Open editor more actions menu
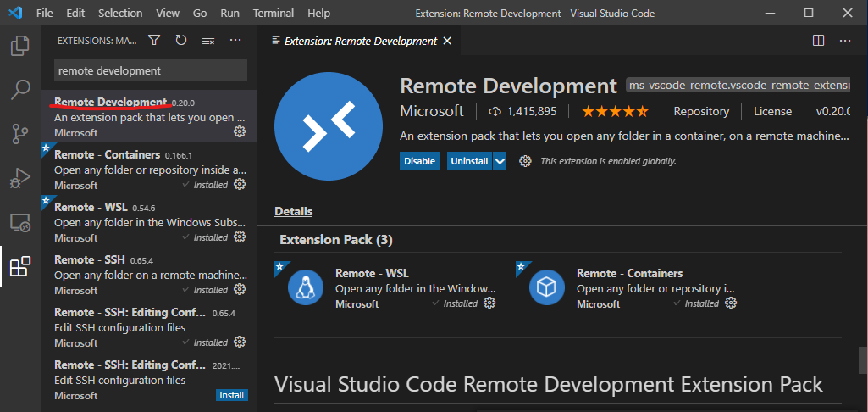This screenshot has width=868, height=412. point(845,41)
